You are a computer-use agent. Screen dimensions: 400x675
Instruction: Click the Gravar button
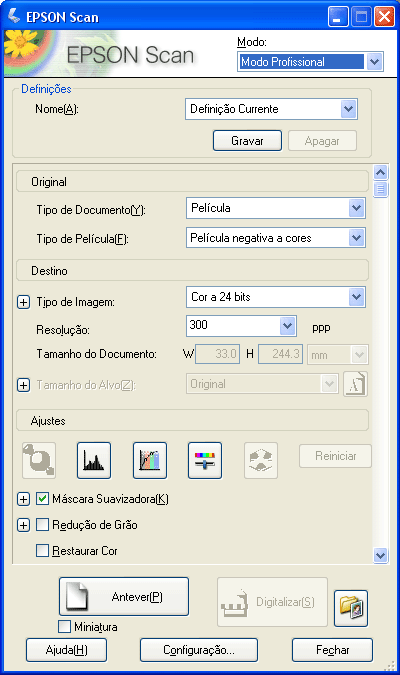point(248,141)
